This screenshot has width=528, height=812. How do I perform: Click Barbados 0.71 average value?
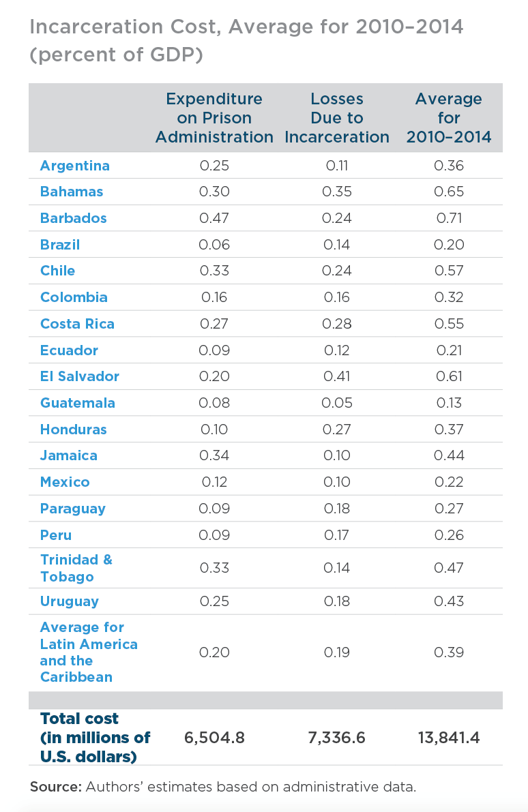click(449, 218)
